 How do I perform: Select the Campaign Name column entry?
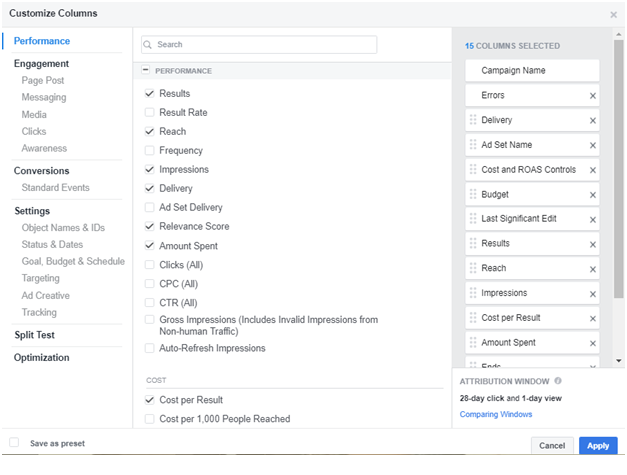pyautogui.click(x=532, y=71)
